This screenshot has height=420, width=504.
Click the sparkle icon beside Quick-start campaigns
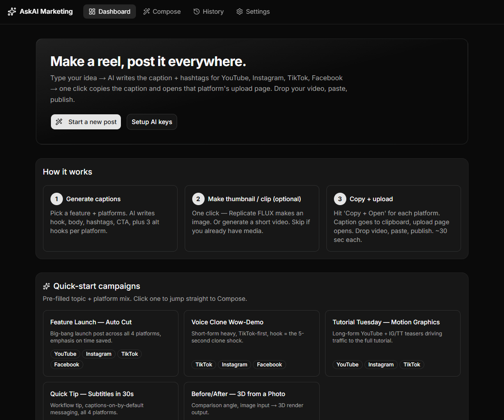[x=47, y=286]
